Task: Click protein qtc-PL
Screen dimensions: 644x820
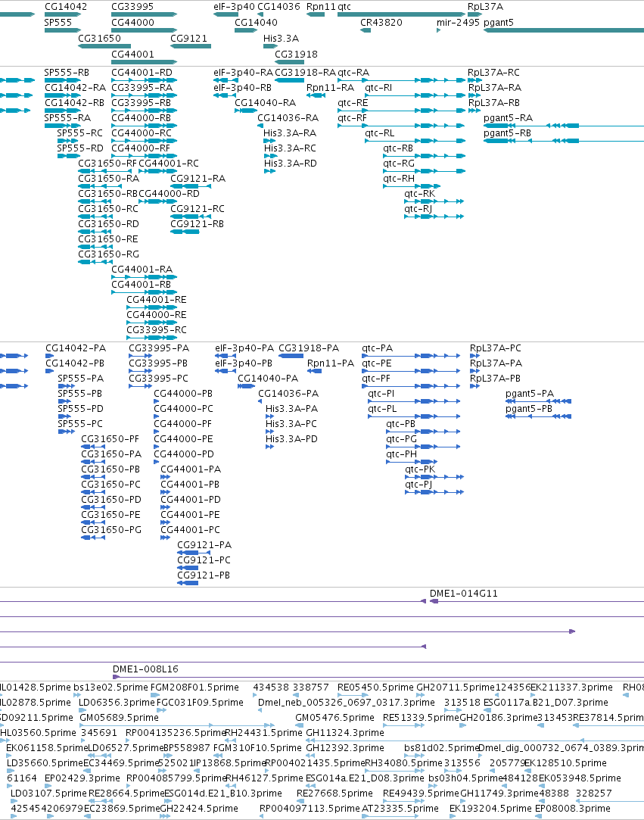Action: click(382, 408)
